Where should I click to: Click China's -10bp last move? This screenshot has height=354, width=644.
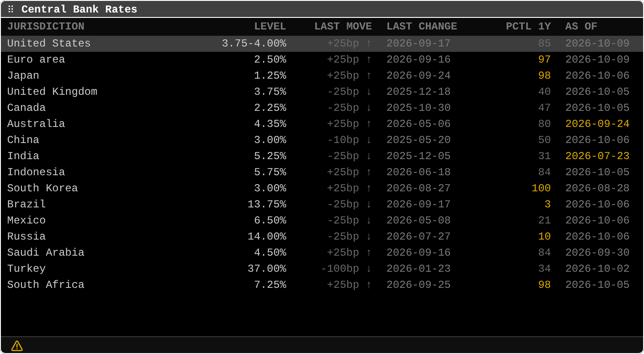(349, 140)
